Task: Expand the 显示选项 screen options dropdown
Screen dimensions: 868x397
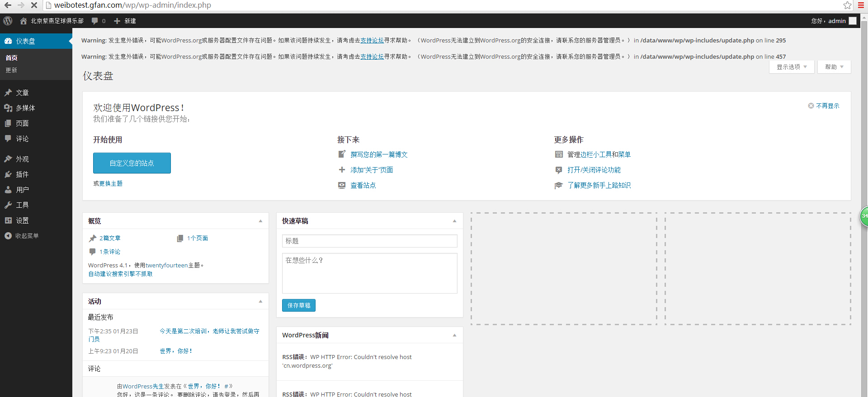Action: [792, 67]
